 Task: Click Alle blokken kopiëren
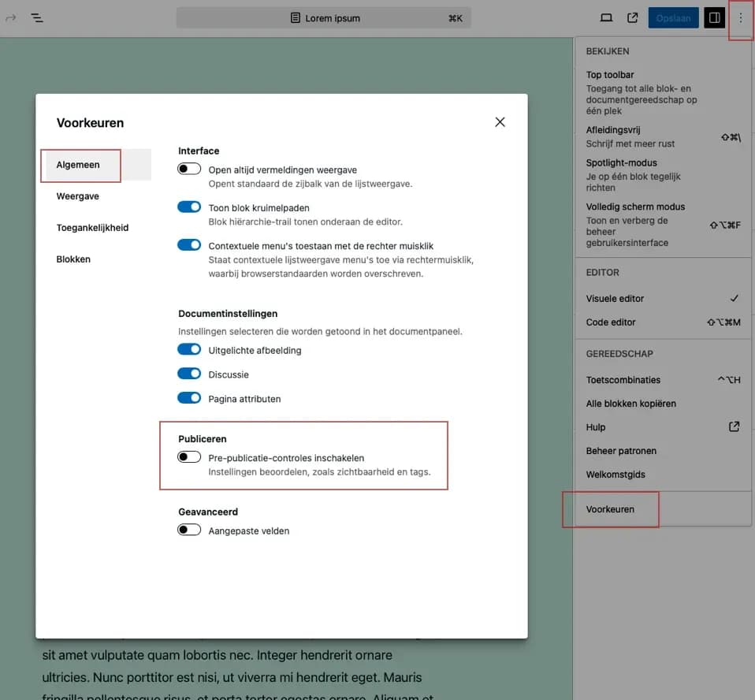(x=663, y=404)
